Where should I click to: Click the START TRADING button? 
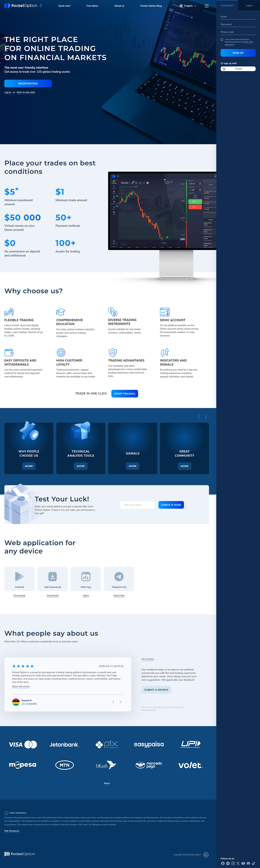pyautogui.click(x=125, y=394)
